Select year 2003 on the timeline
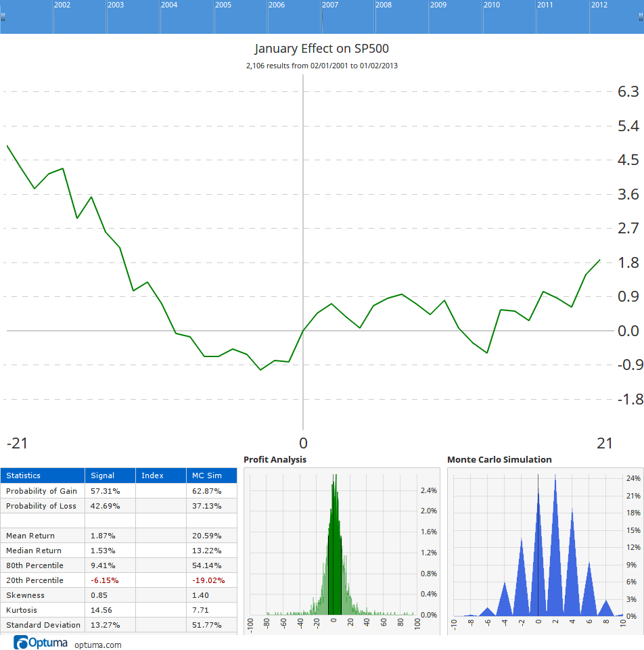The width and height of the screenshot is (644, 650). point(116,5)
